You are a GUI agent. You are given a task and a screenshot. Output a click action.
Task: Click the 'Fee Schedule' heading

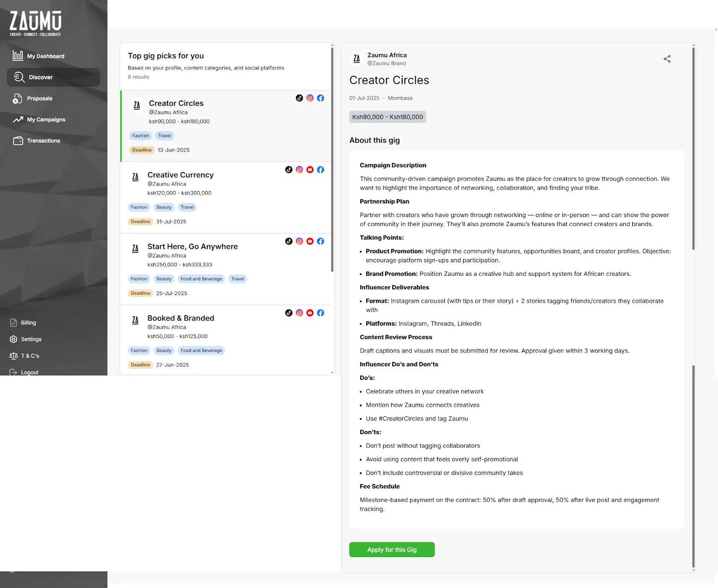click(380, 486)
